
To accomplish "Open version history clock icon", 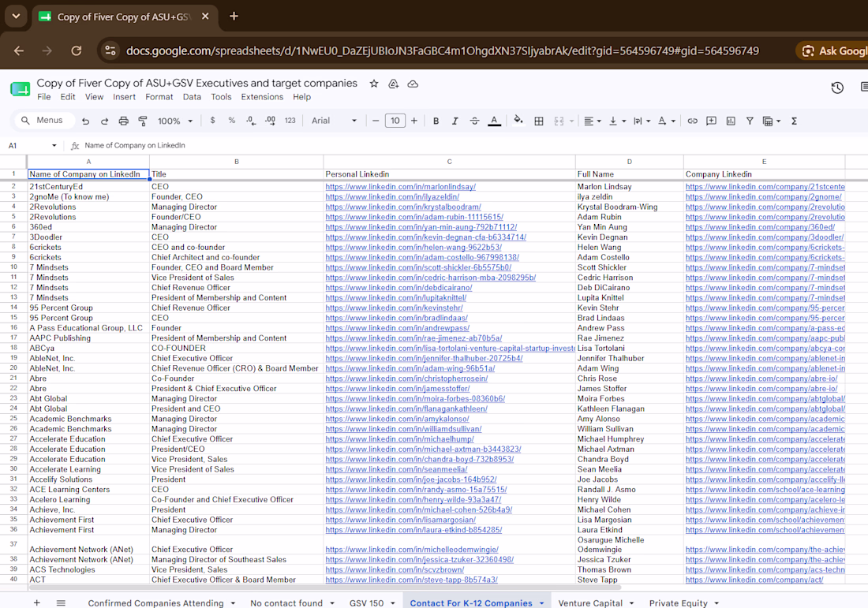I will tap(837, 88).
